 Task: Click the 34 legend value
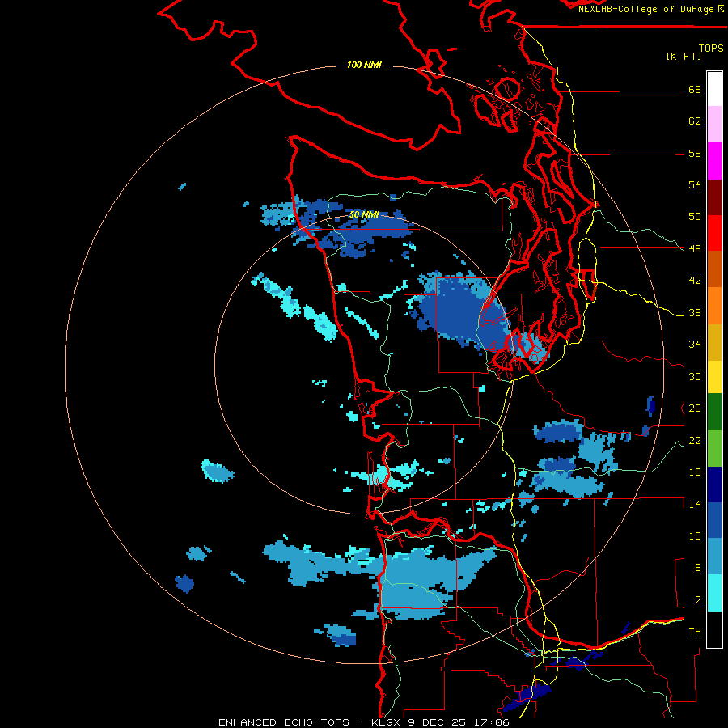coord(695,345)
